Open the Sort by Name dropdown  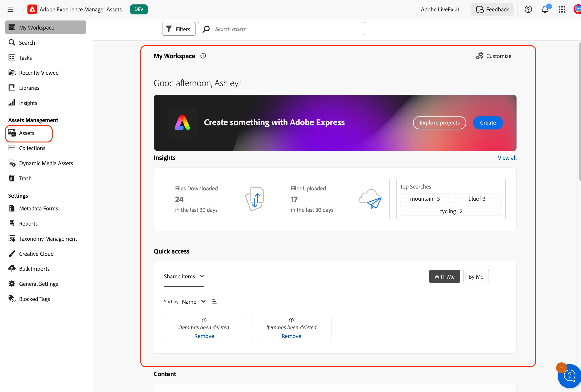tap(194, 302)
